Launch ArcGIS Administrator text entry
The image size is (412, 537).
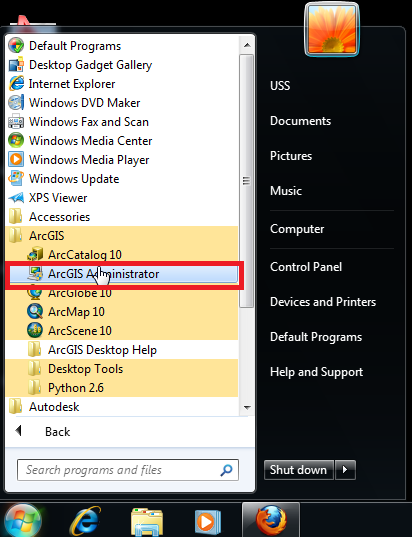[103, 274]
